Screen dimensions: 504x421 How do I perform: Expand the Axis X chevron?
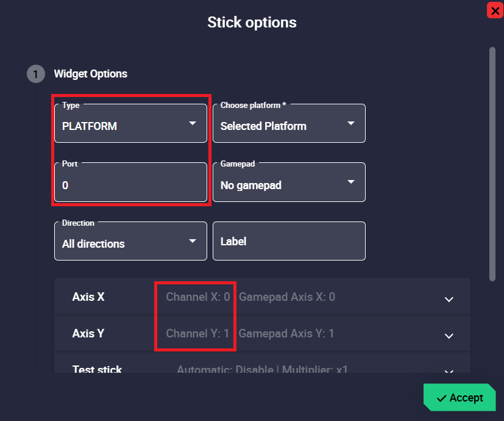(x=449, y=299)
